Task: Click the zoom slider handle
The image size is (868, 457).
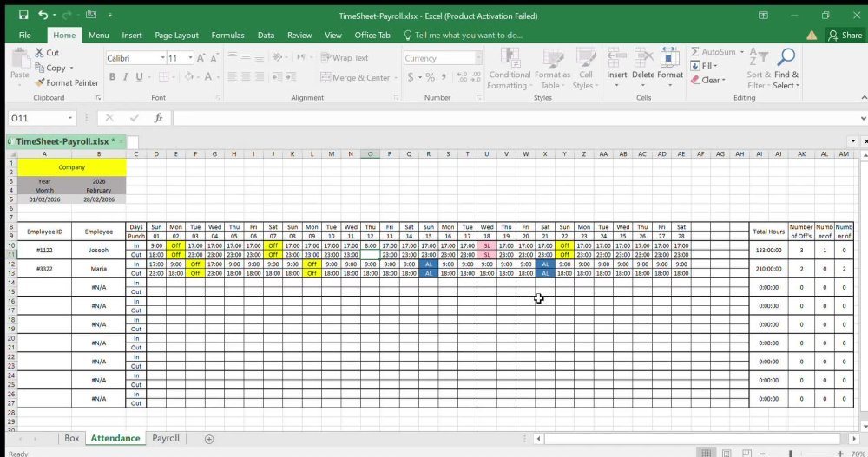Action: pyautogui.click(x=791, y=454)
